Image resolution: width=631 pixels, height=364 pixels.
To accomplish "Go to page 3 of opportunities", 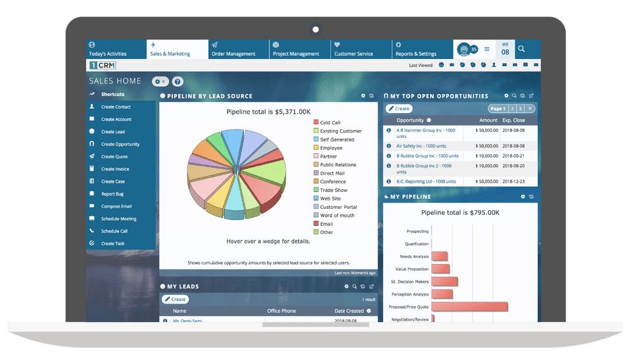I will point(520,108).
